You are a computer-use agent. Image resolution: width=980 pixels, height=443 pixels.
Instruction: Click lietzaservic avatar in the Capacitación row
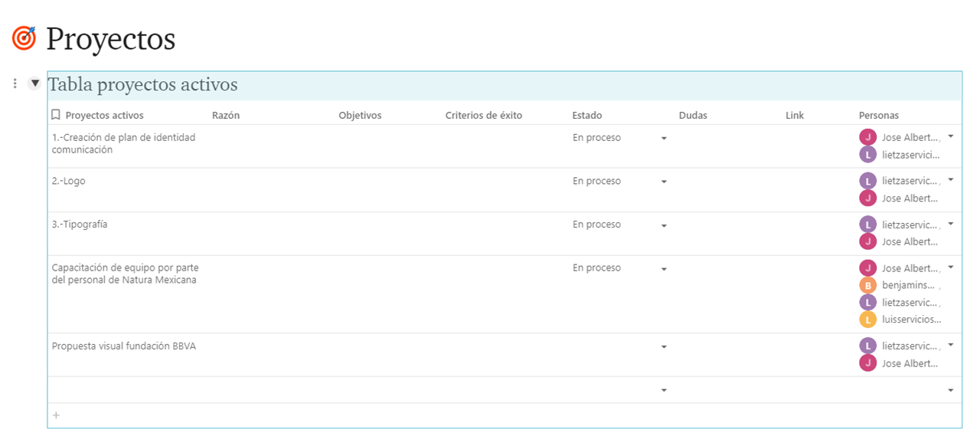(x=867, y=303)
